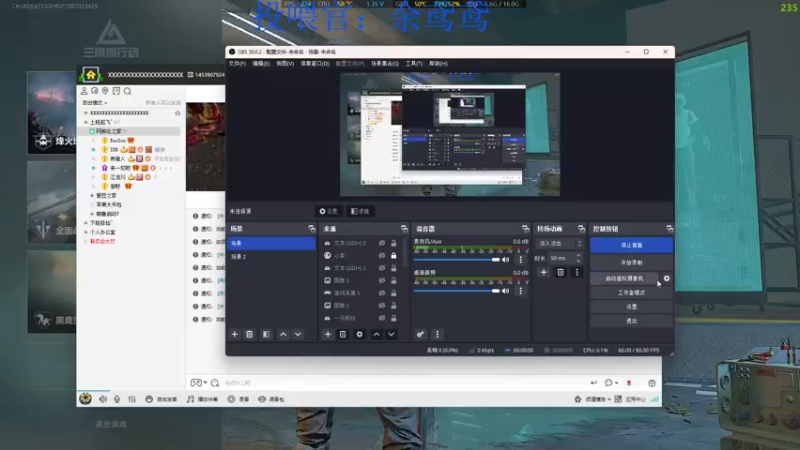Expand the 下班摸鱼 channel tree node
This screenshot has height=450, width=800.
[86, 223]
